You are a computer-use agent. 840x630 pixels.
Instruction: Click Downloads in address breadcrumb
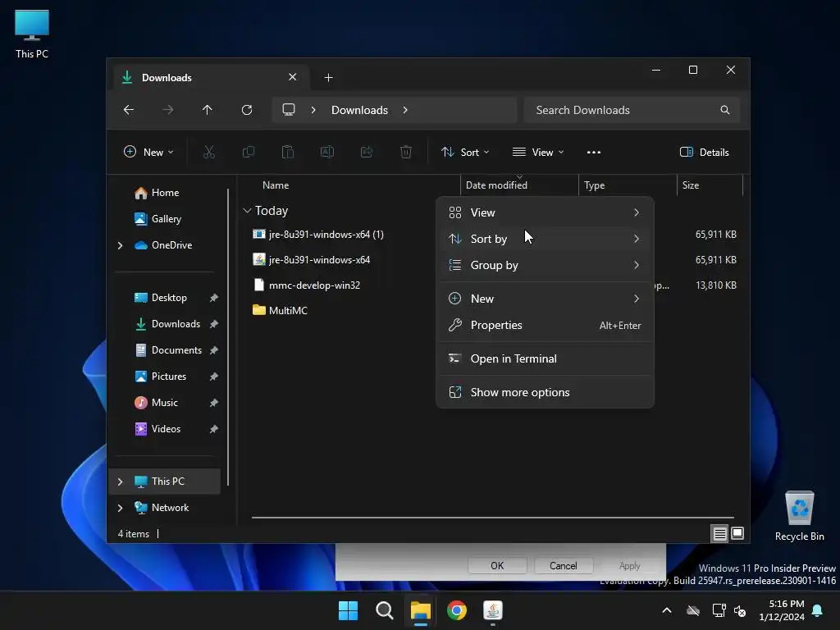click(x=359, y=110)
